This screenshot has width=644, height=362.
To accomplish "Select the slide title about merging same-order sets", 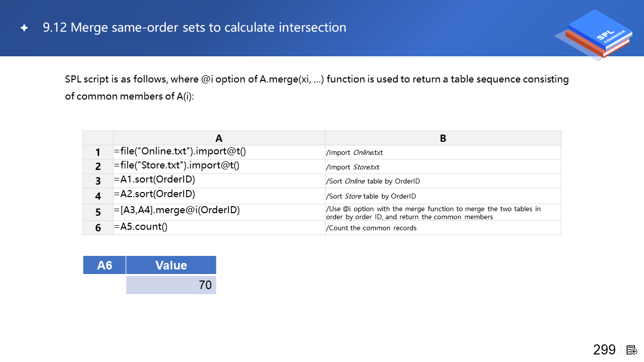I will [x=194, y=28].
